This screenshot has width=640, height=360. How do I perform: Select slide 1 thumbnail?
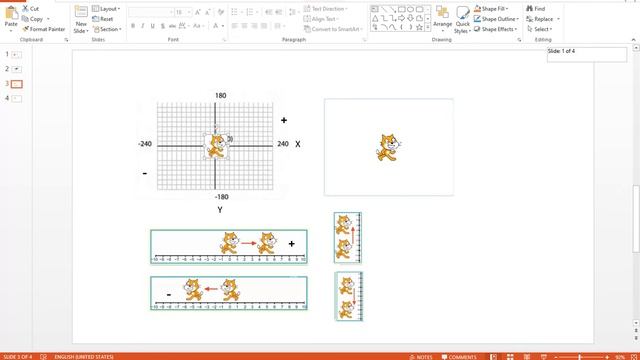pyautogui.click(x=16, y=54)
